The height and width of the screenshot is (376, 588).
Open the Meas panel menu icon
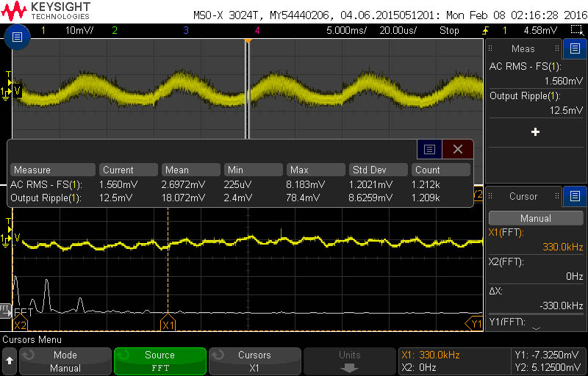[x=575, y=48]
